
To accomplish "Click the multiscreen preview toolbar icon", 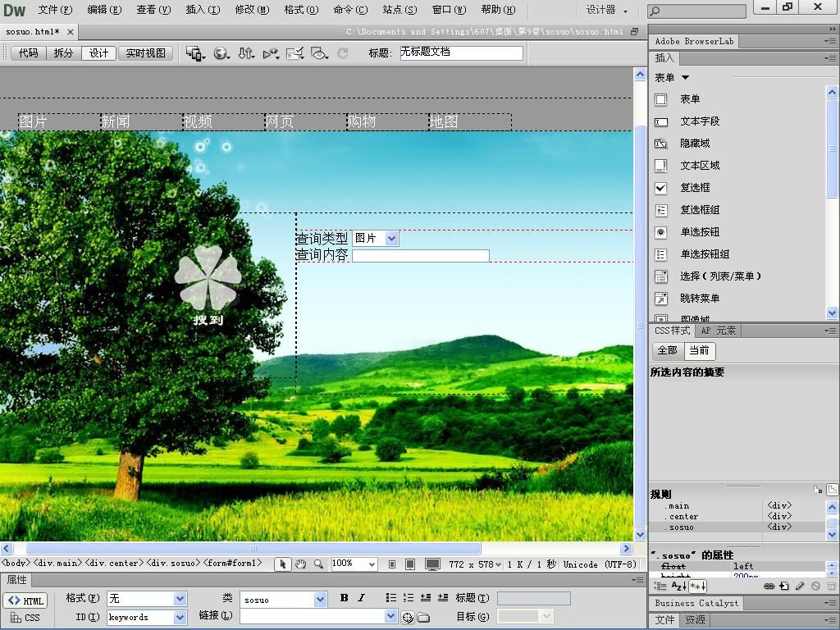I will click(195, 53).
